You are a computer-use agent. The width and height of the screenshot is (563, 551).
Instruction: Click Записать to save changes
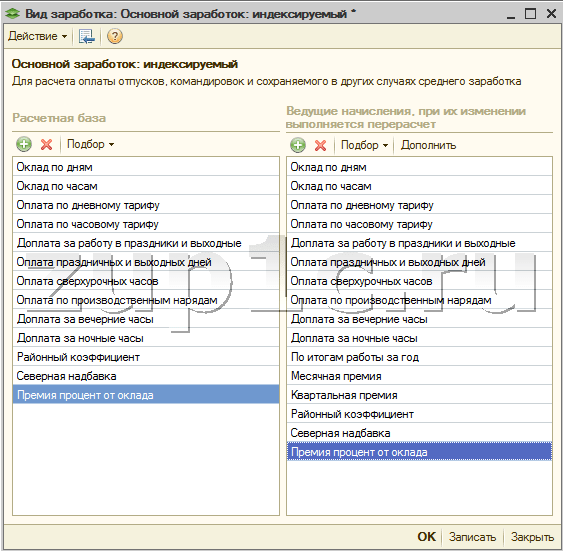(x=472, y=537)
